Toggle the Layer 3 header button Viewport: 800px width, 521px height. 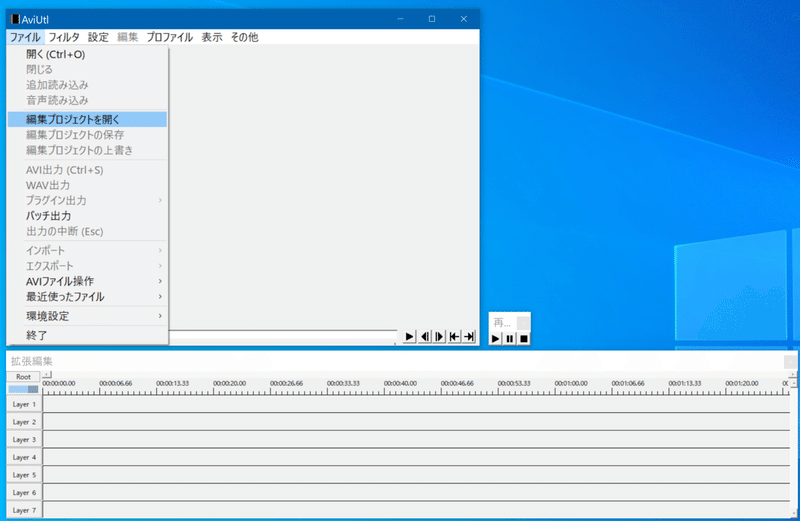click(x=24, y=439)
